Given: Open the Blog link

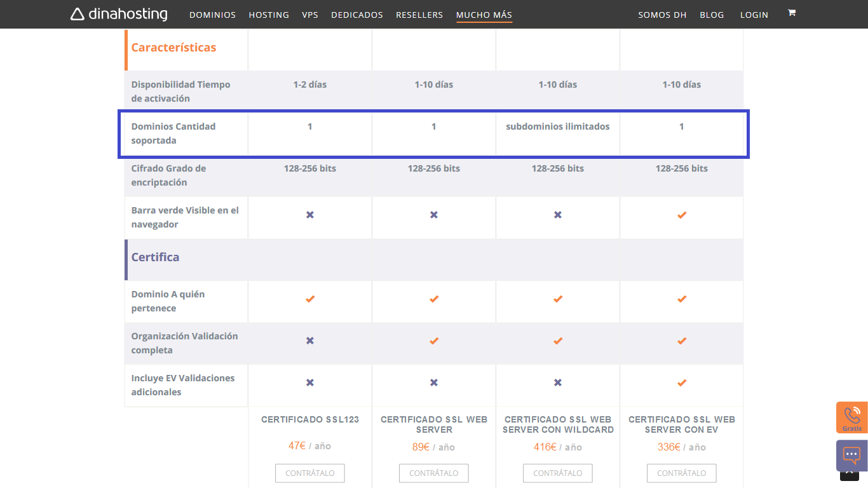Looking at the screenshot, I should (x=712, y=15).
